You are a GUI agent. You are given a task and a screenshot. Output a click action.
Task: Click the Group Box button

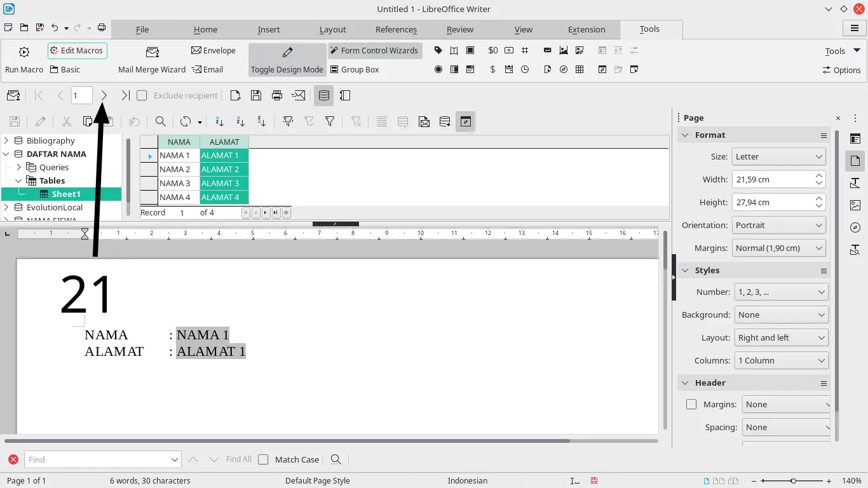coord(354,70)
